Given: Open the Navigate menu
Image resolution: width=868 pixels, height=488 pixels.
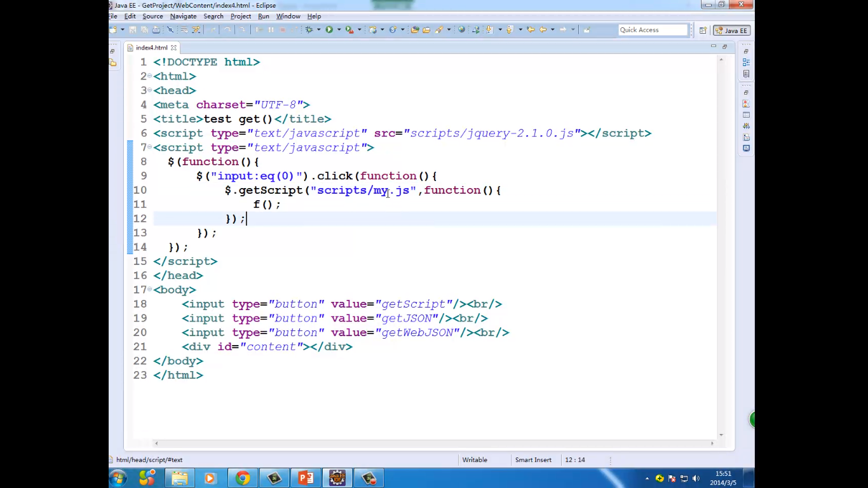Looking at the screenshot, I should click(183, 16).
